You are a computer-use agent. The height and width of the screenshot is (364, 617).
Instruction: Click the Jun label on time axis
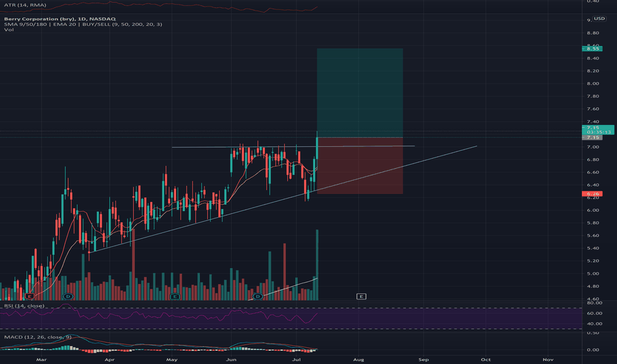[x=231, y=359]
